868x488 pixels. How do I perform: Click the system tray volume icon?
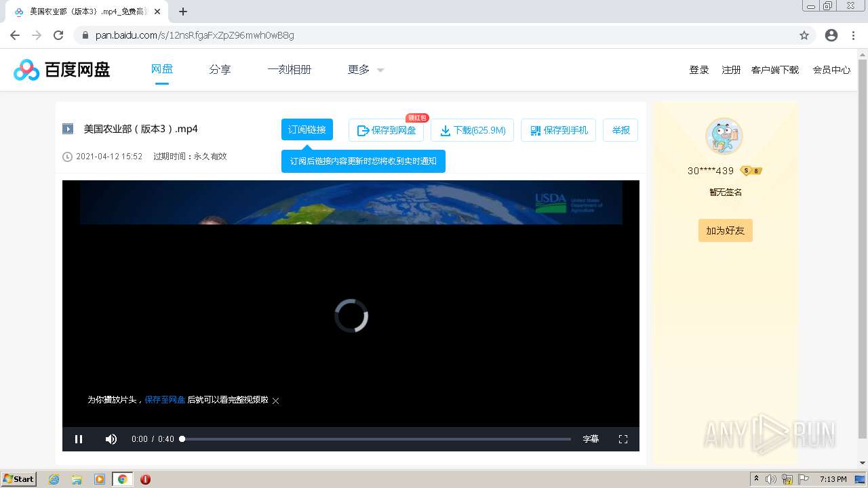point(771,479)
